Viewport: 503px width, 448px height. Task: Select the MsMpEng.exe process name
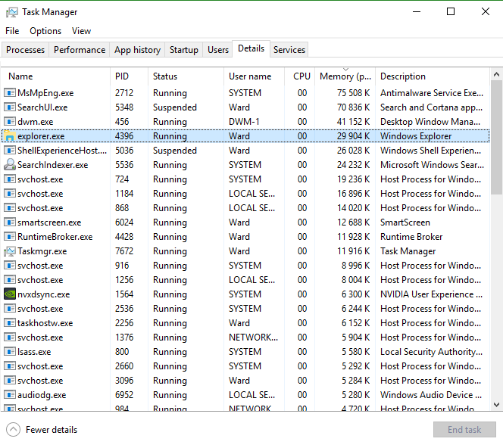tap(45, 93)
